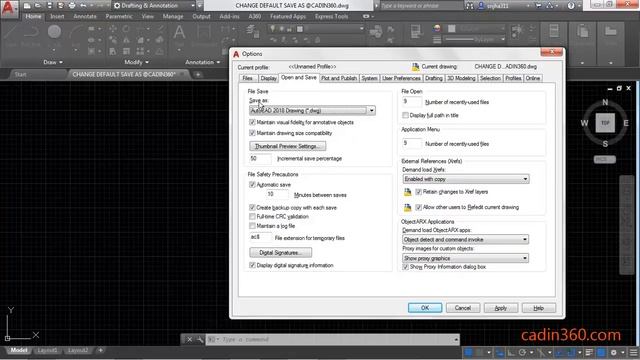Click the N compass label on ViewCube
The width and height of the screenshot is (640, 360).
pyautogui.click(x=605, y=102)
